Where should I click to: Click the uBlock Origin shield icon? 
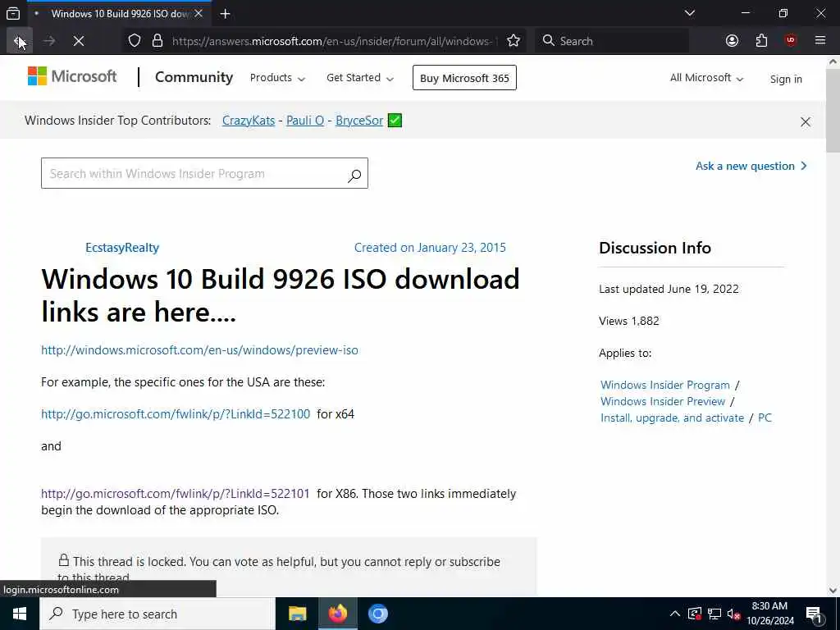click(x=791, y=41)
